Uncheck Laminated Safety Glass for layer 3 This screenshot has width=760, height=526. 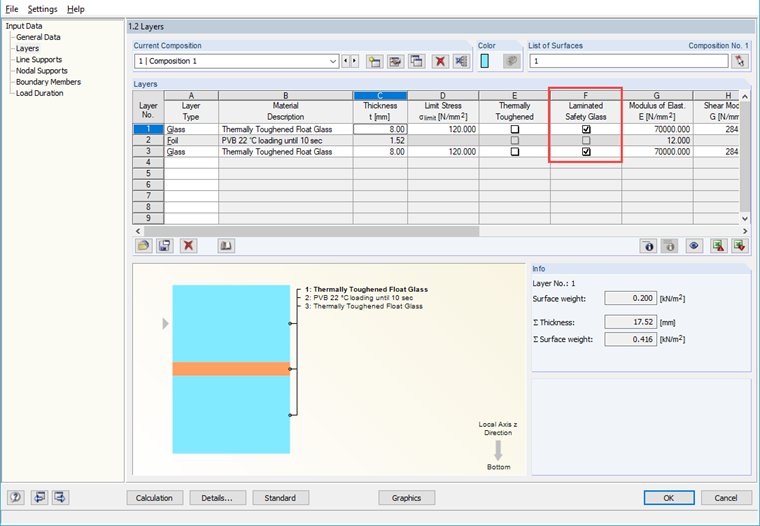[x=586, y=152]
